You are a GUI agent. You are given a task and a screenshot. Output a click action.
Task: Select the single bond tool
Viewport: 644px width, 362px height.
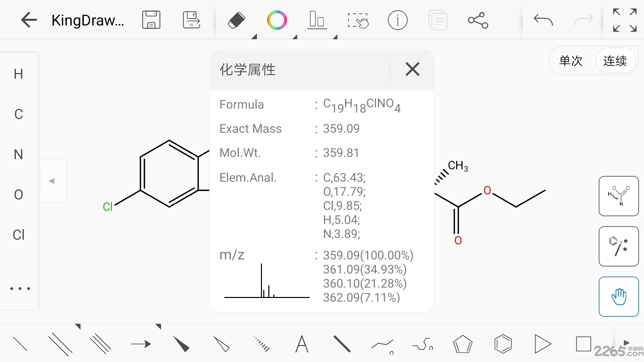click(x=20, y=344)
